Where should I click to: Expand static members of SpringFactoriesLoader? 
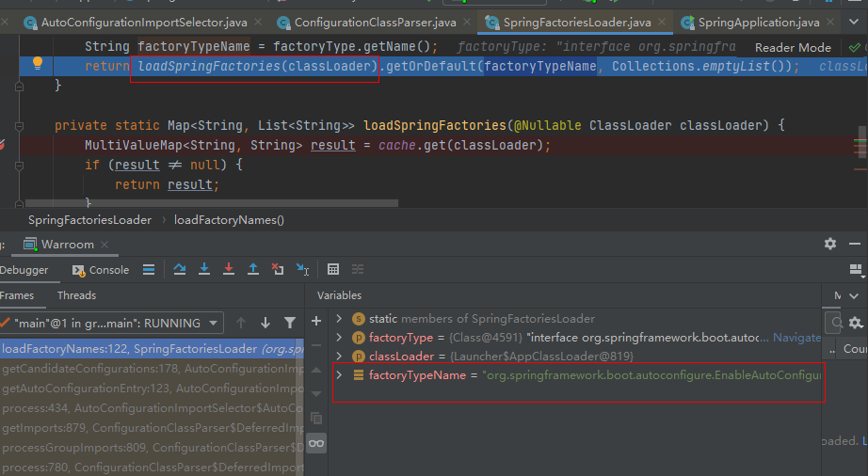339,319
